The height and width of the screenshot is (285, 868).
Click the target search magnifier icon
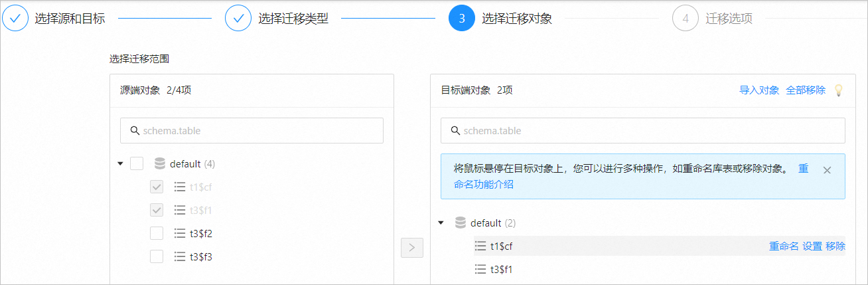click(455, 131)
